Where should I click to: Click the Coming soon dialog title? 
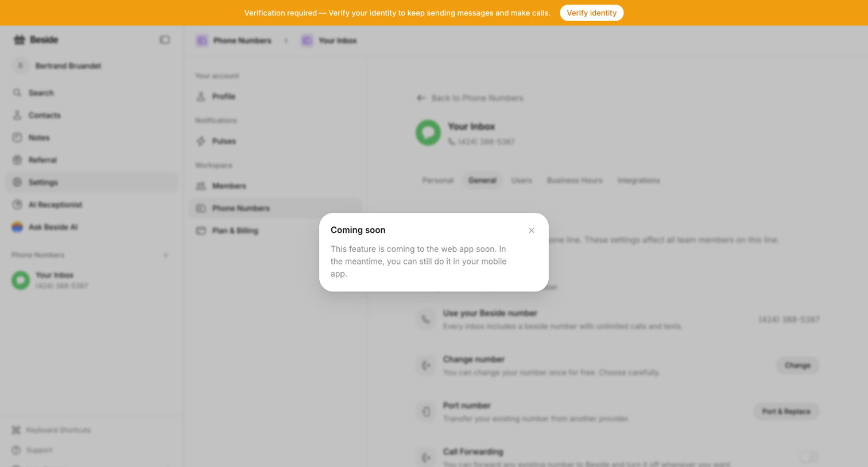[358, 230]
